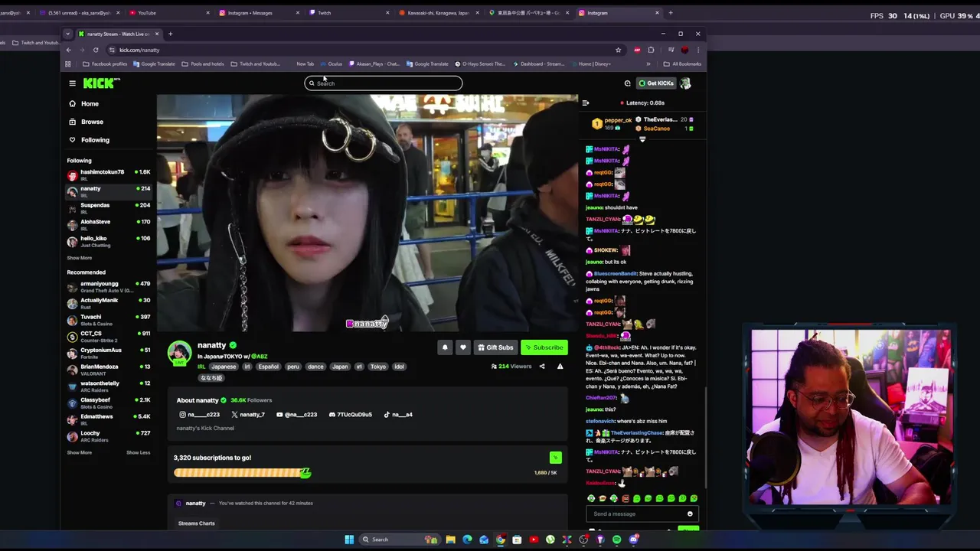Open the tab search dropdown arrow
The height and width of the screenshot is (551, 980).
[x=67, y=34]
